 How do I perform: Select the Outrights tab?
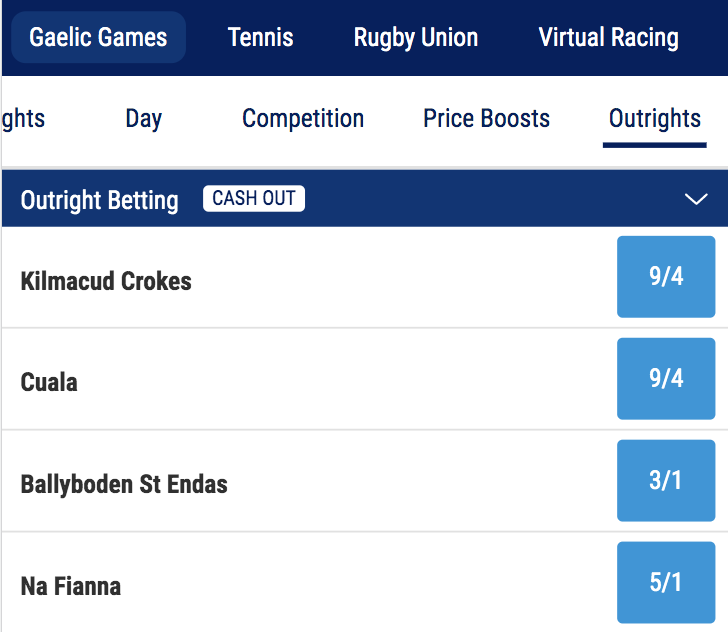(655, 119)
